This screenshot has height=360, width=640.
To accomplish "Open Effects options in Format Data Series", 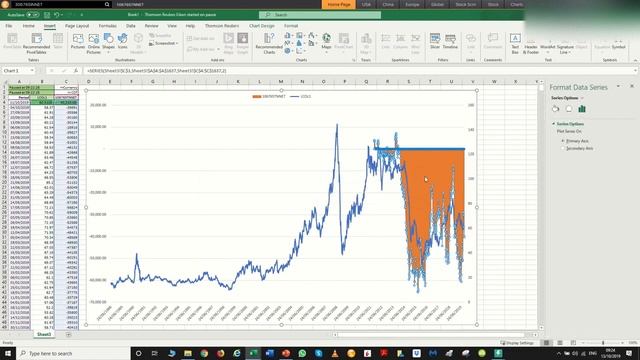I will click(569, 109).
